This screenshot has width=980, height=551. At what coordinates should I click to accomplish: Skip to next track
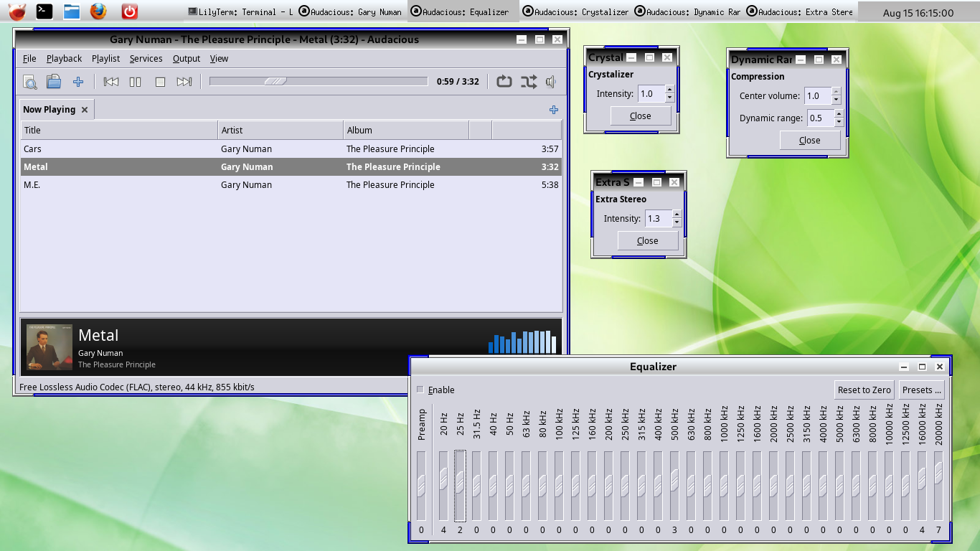click(184, 82)
